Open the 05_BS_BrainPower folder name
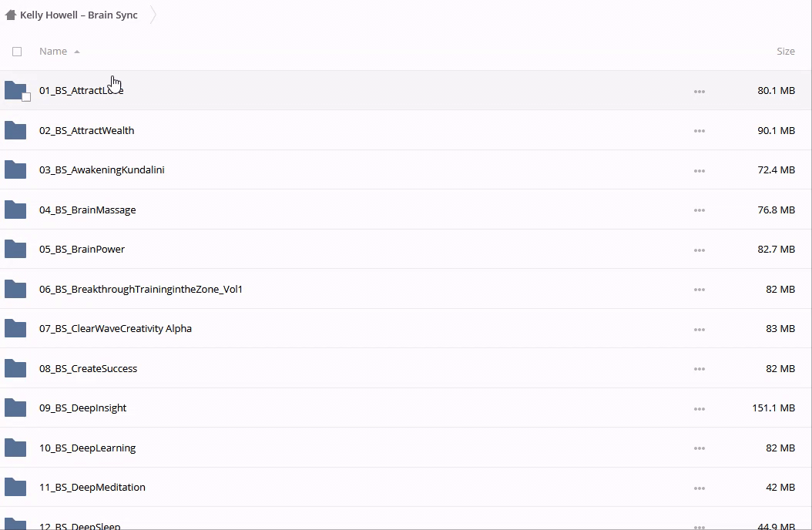This screenshot has width=812, height=530. (x=82, y=249)
